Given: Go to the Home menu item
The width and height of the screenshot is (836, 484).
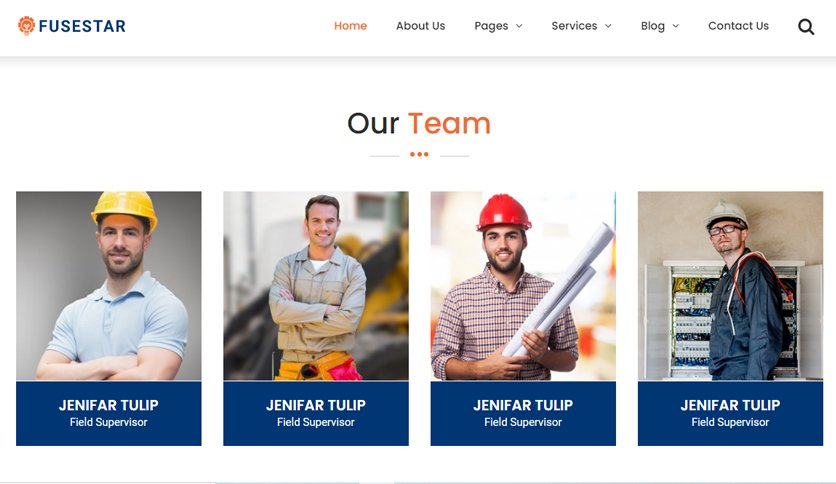Looking at the screenshot, I should coord(350,26).
